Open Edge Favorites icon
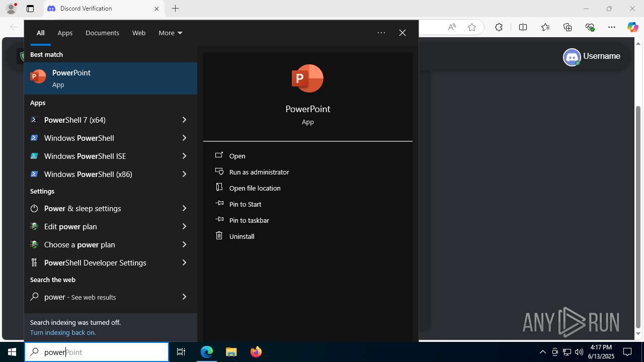644x362 pixels. [x=545, y=27]
